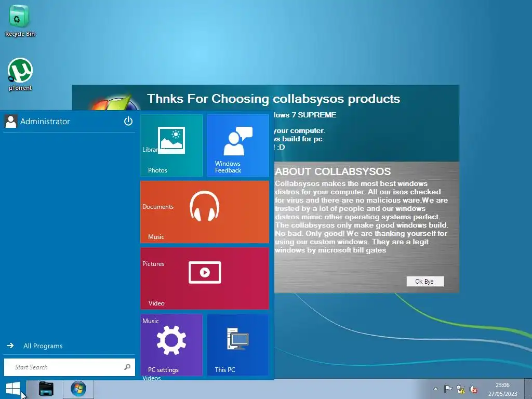Viewport: 532px width, 399px height.
Task: Open the Photos tile
Action: tap(171, 145)
